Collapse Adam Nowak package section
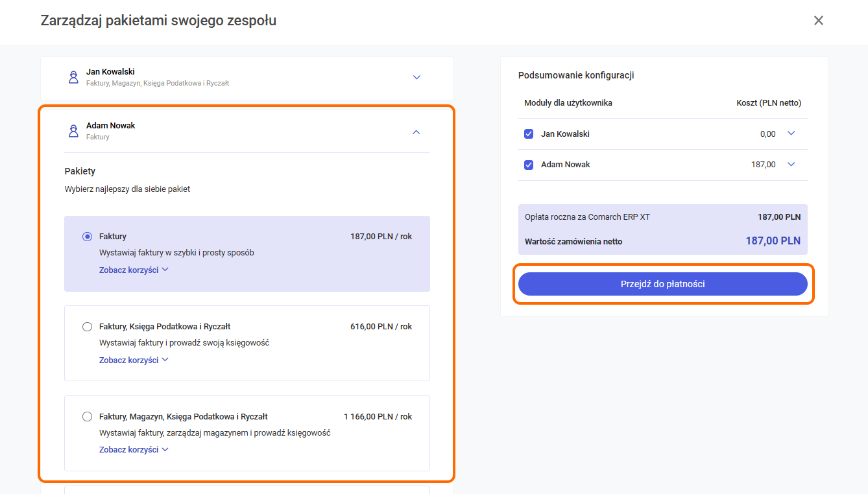The image size is (868, 494). pos(416,132)
